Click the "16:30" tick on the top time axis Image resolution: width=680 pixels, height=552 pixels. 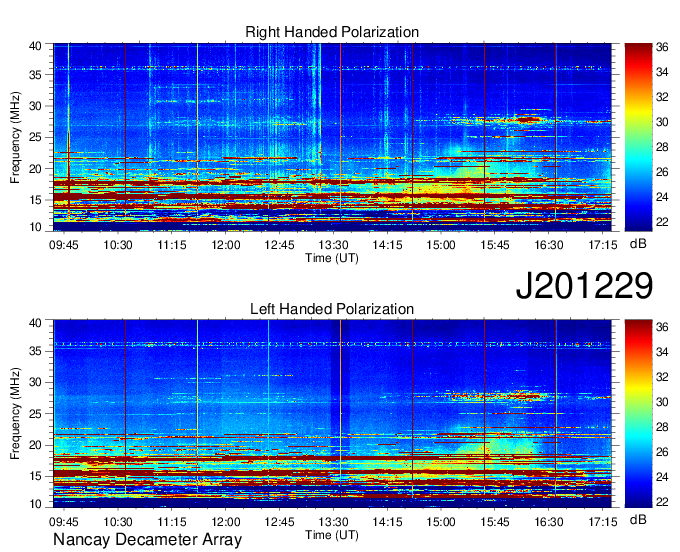(549, 245)
